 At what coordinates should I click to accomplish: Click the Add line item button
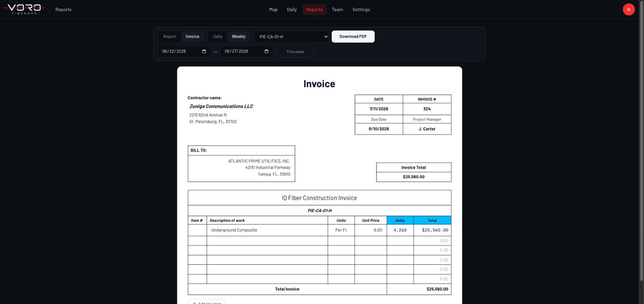click(x=207, y=303)
